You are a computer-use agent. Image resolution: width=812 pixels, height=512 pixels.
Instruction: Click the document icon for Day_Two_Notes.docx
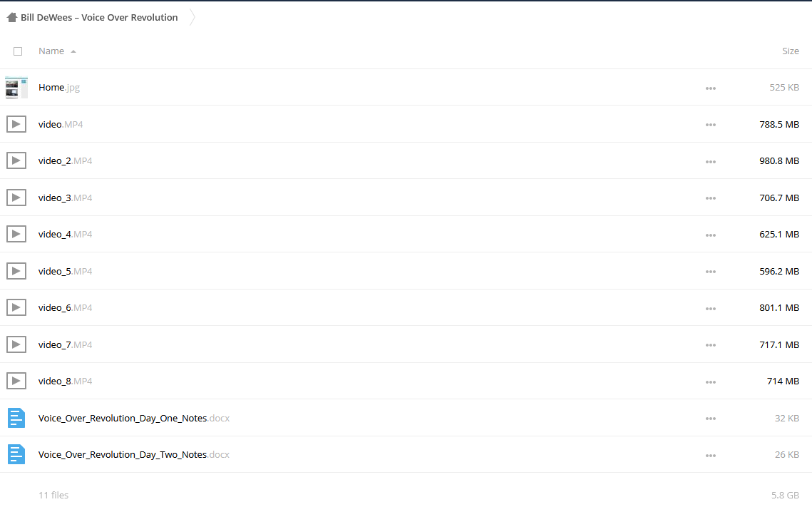(x=16, y=454)
